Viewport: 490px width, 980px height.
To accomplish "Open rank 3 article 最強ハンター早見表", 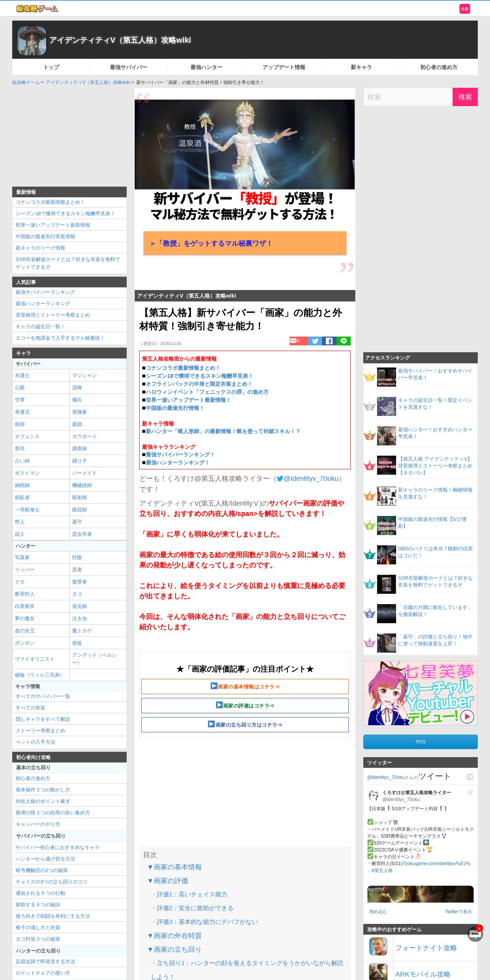I will (435, 433).
